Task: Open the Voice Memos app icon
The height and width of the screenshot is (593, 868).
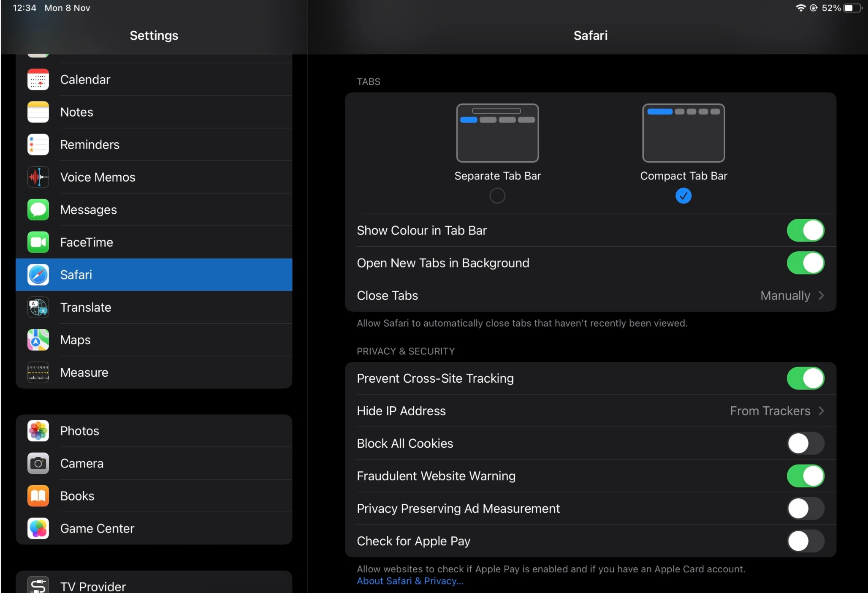Action: click(38, 177)
